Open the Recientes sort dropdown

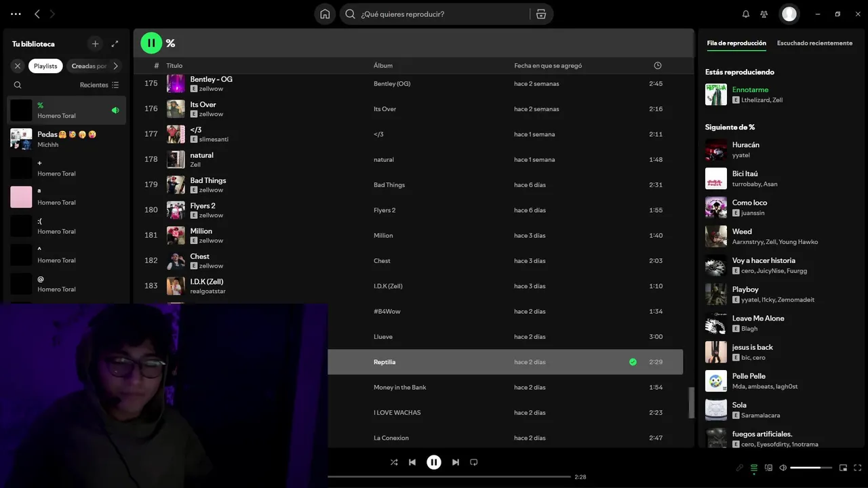coord(99,85)
